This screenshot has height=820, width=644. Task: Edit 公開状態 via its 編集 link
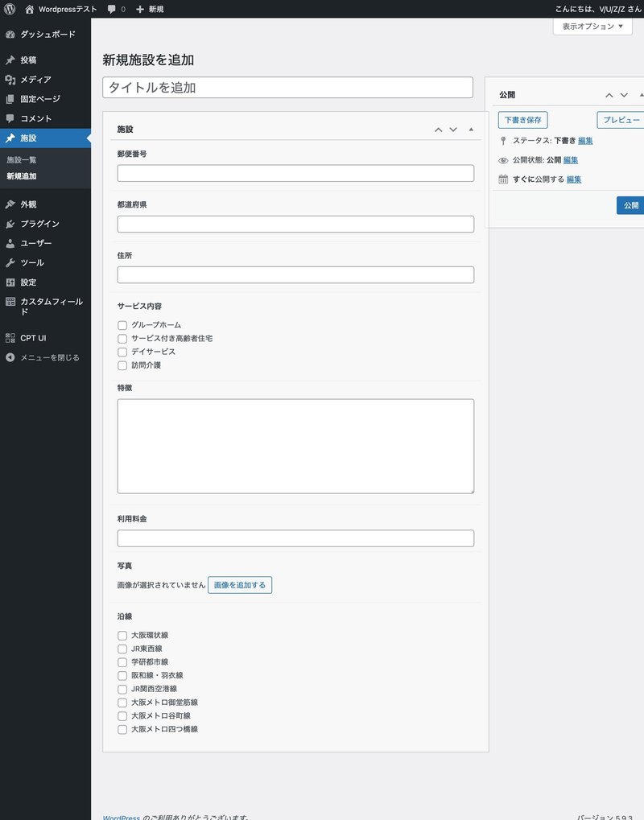[570, 160]
